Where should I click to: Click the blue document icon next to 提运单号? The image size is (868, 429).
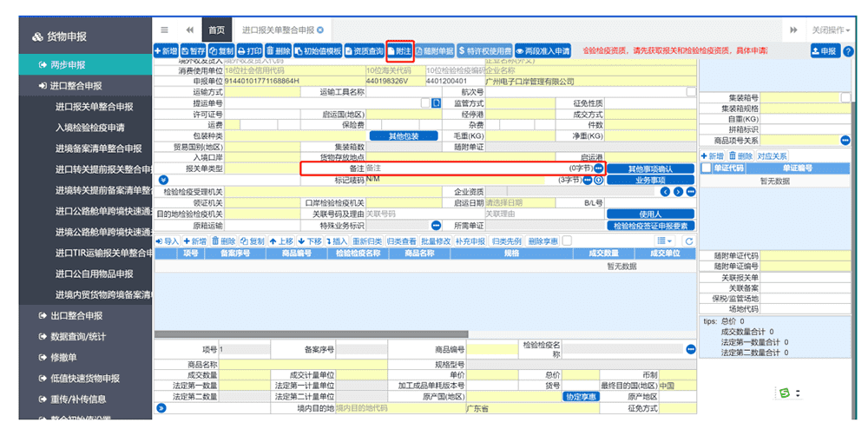tap(437, 102)
